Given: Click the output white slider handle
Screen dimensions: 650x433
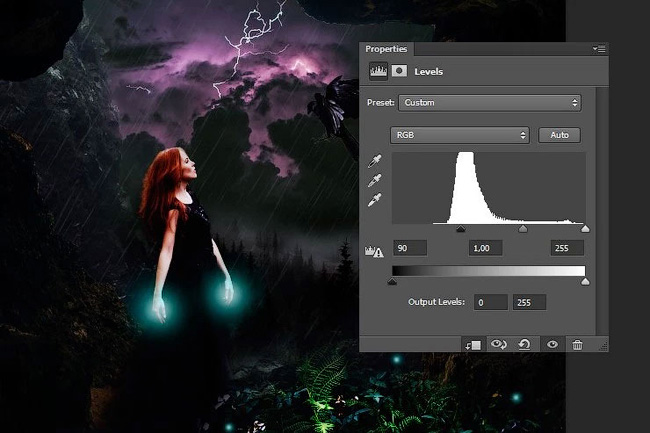Looking at the screenshot, I should pyautogui.click(x=585, y=282).
